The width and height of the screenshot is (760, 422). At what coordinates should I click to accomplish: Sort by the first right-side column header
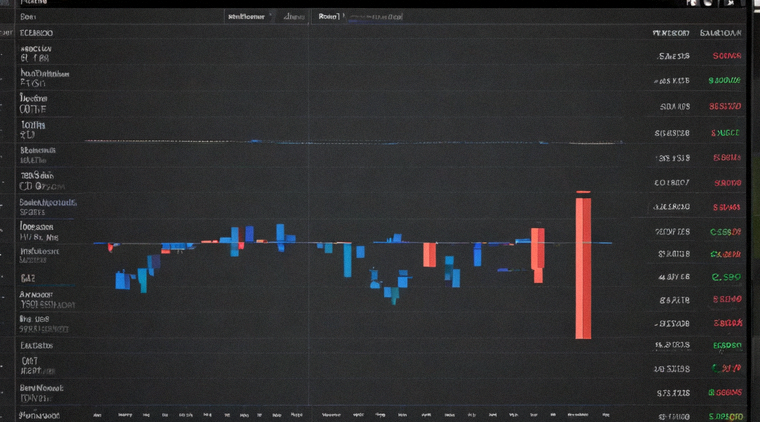point(671,33)
